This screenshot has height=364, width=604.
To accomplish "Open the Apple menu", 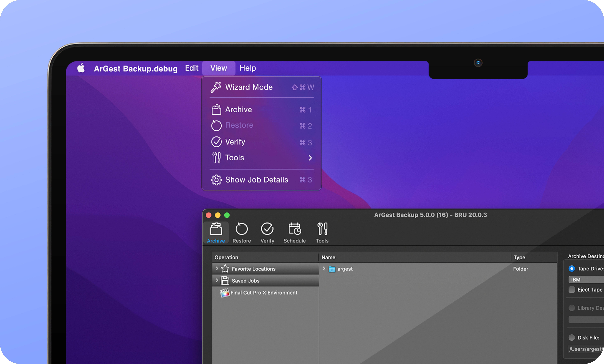I will (x=81, y=68).
